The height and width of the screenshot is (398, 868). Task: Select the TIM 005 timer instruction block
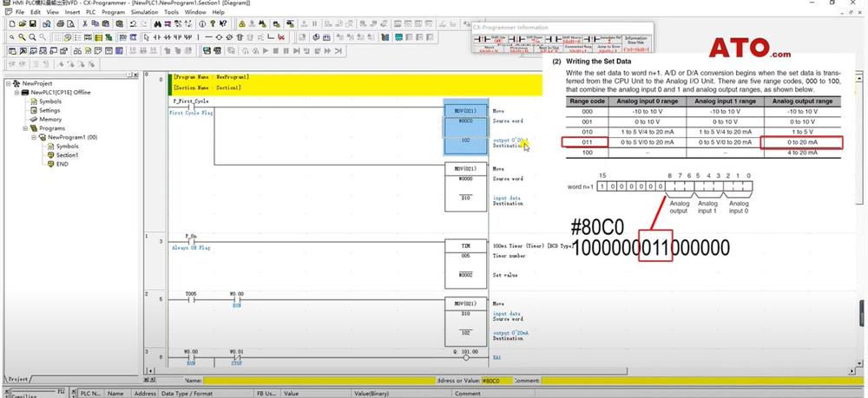tap(466, 251)
